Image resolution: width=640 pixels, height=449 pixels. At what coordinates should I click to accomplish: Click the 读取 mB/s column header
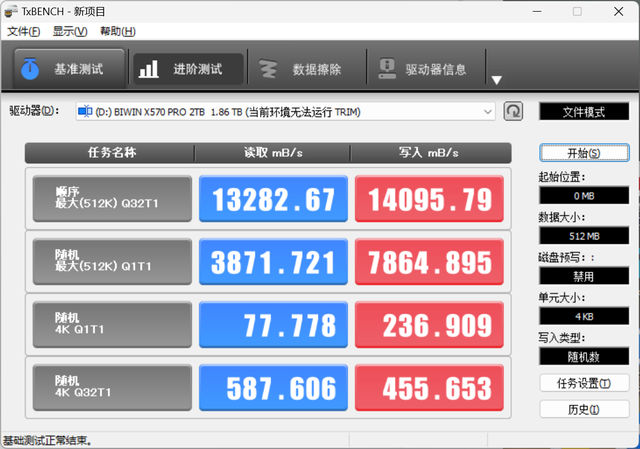click(x=273, y=153)
